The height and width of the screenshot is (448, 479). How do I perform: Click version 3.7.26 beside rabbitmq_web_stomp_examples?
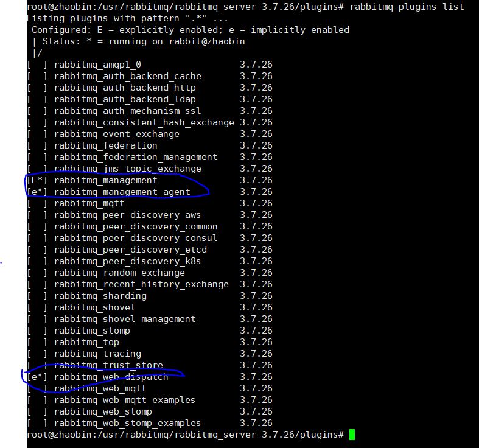point(256,424)
